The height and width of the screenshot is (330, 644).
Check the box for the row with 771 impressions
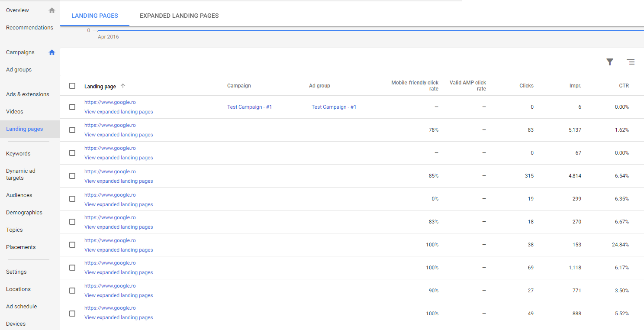pos(72,291)
